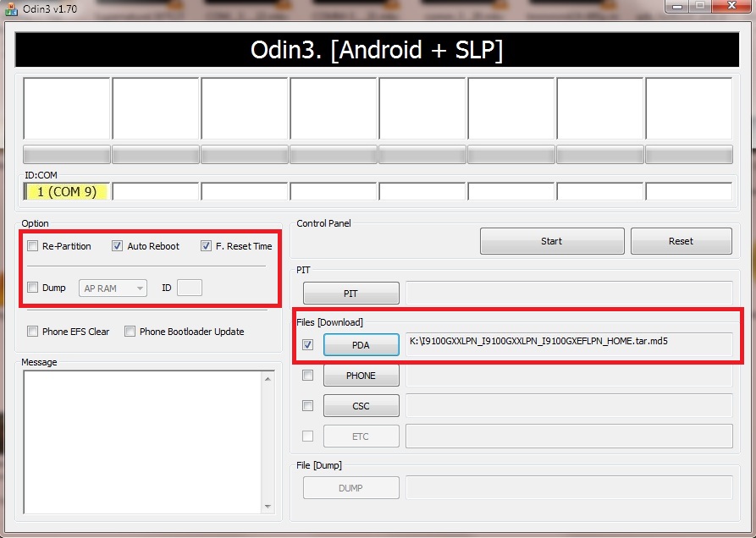Check the Phone EFS Clear option
Screen dimensions: 756x538
point(33,332)
